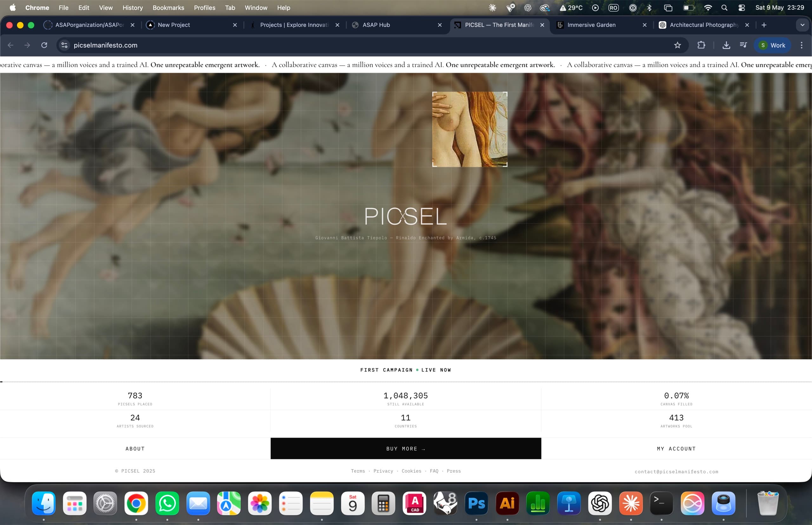The width and height of the screenshot is (812, 525).
Task: Click the 1,048,305 still available stat
Action: pos(406,398)
